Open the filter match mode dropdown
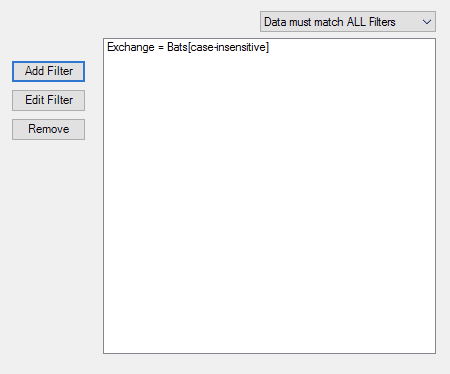The height and width of the screenshot is (374, 450). 348,22
